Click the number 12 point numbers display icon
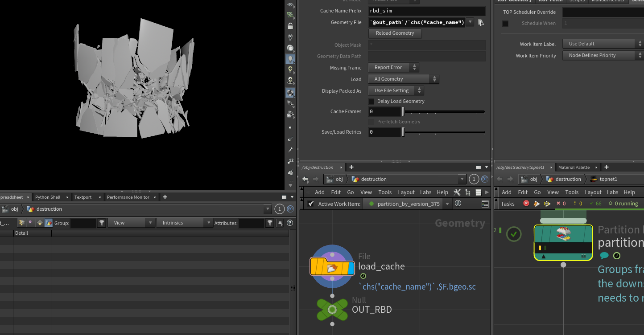Screen dimensions: 644x335 290,161
